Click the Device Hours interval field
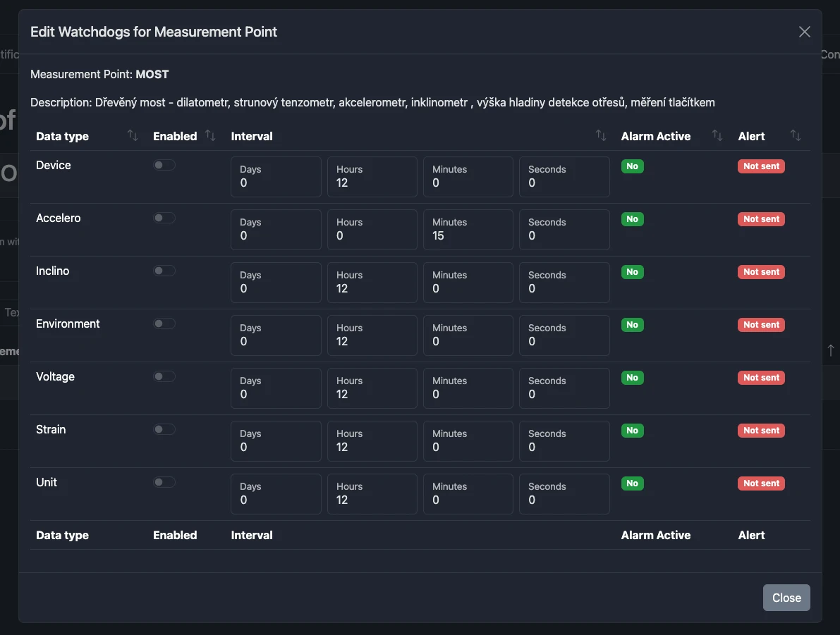This screenshot has width=840, height=635. point(372,177)
